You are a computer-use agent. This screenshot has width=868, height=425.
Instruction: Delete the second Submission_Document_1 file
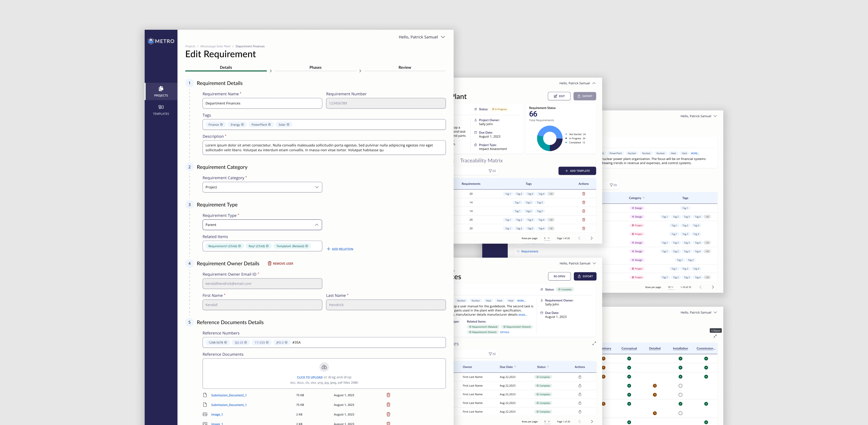[x=388, y=405]
